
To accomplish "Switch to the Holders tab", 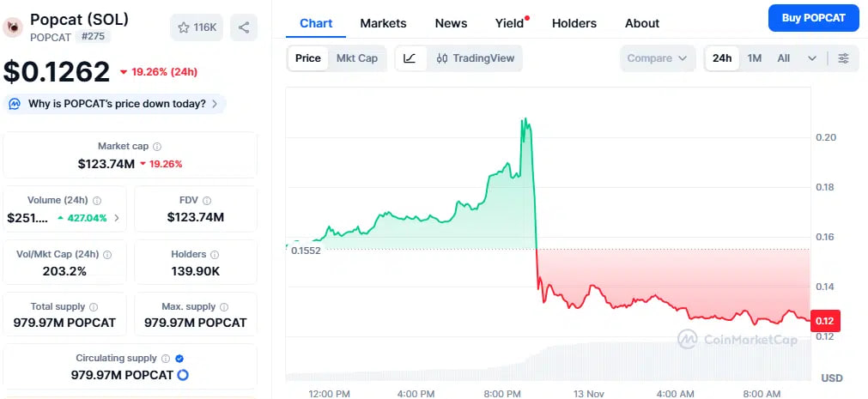I will click(574, 23).
